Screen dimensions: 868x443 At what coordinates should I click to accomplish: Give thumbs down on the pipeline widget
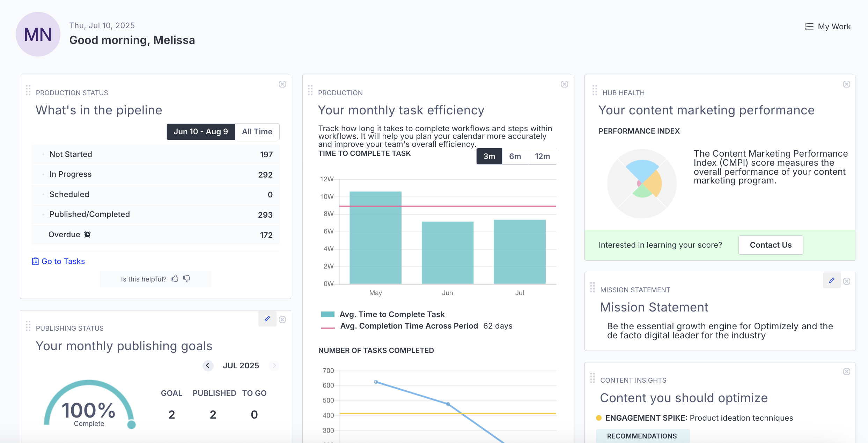click(x=187, y=279)
